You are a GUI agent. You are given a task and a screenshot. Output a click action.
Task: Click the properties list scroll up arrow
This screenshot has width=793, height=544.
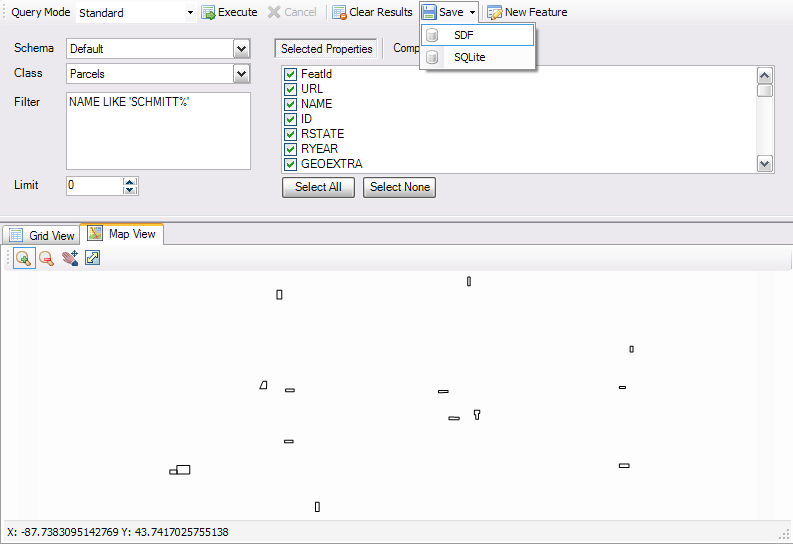765,76
